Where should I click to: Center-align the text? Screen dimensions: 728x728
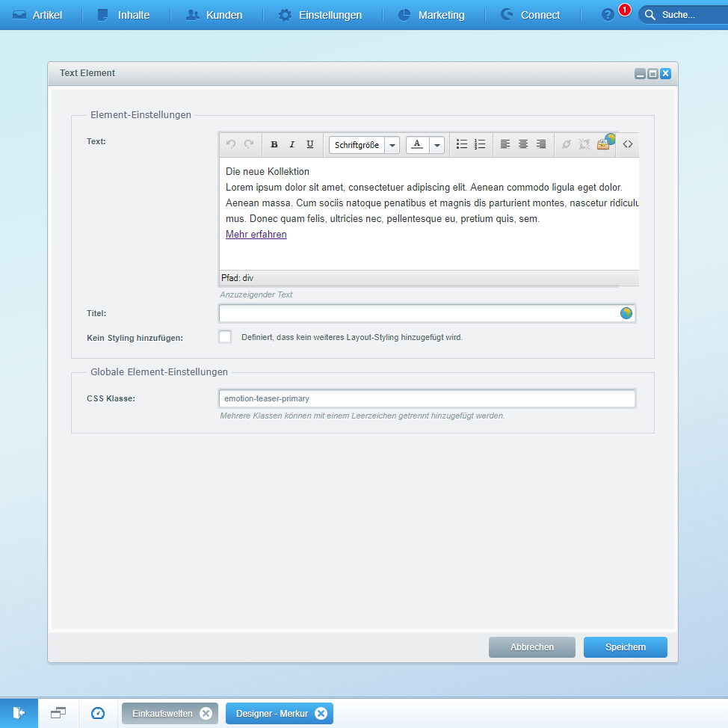pos(523,144)
